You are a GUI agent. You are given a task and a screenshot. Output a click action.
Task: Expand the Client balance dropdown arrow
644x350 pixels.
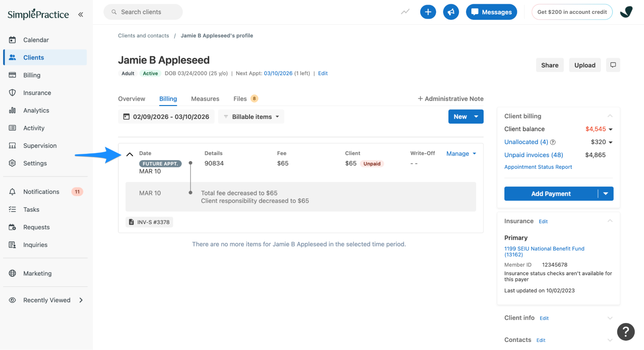pyautogui.click(x=610, y=129)
